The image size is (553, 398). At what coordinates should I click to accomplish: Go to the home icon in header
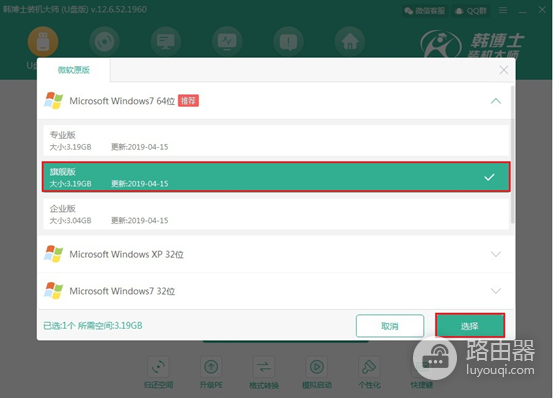click(x=350, y=42)
